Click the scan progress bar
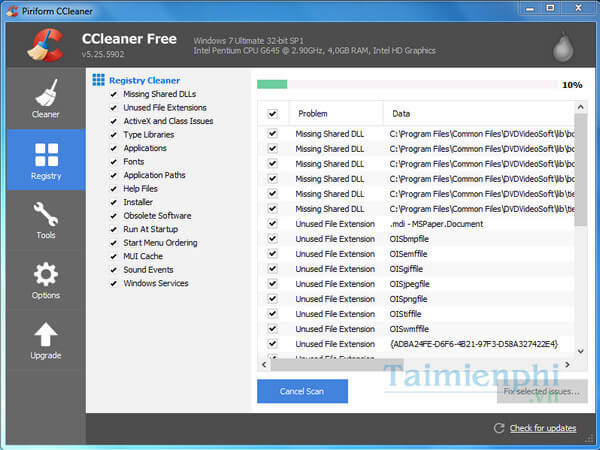600x450 pixels. 407,84
